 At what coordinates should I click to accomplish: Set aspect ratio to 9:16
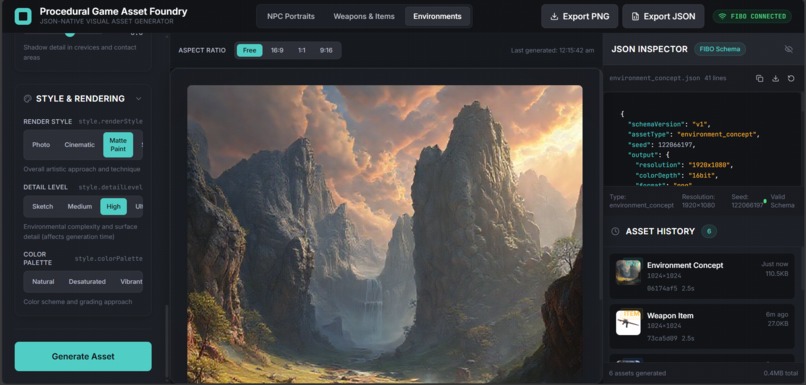[x=326, y=50]
